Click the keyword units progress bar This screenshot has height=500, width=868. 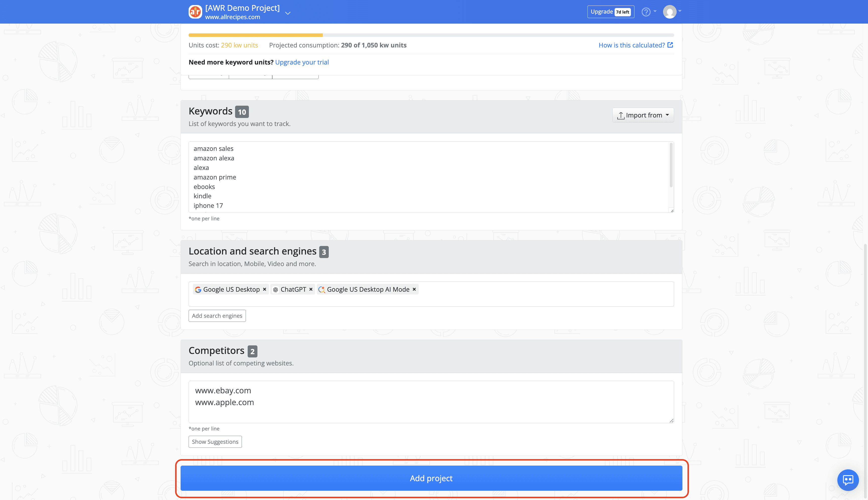point(431,35)
